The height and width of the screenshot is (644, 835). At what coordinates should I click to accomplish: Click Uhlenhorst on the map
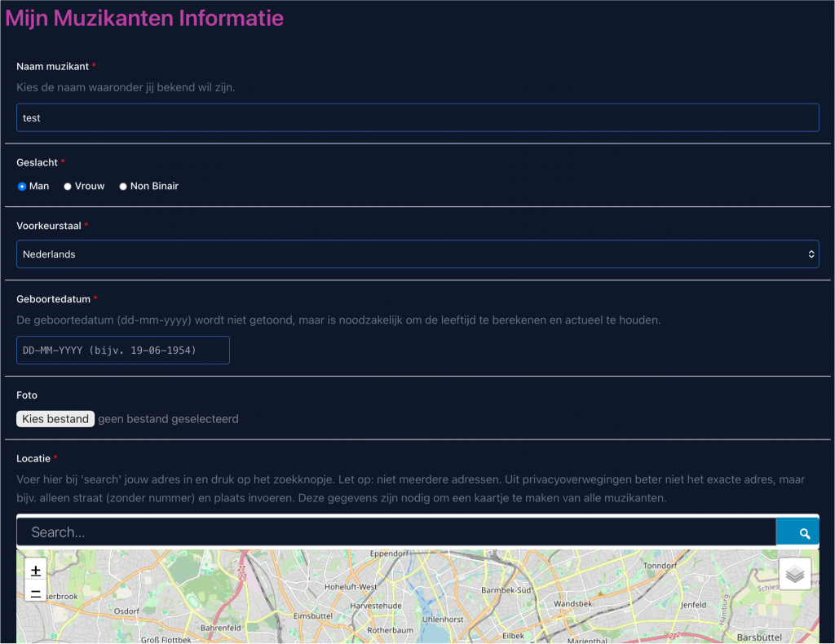point(443,620)
